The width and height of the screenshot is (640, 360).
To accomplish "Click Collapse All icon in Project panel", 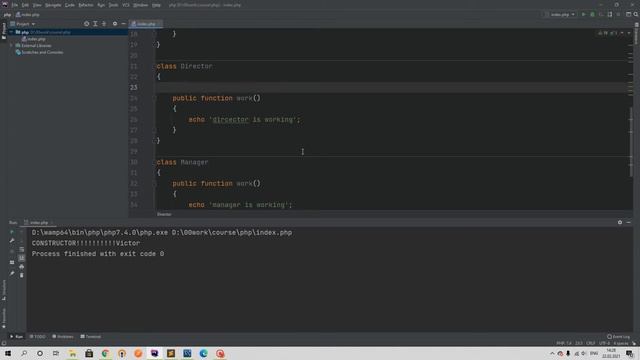I will tap(104, 24).
